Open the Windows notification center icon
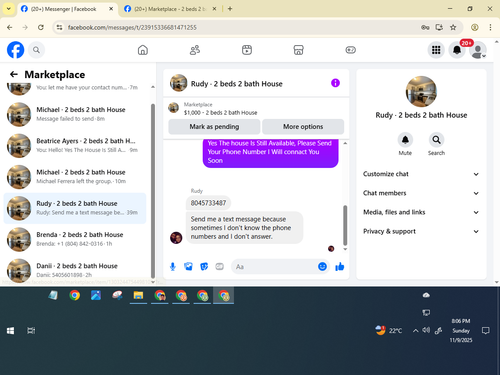 [x=486, y=330]
